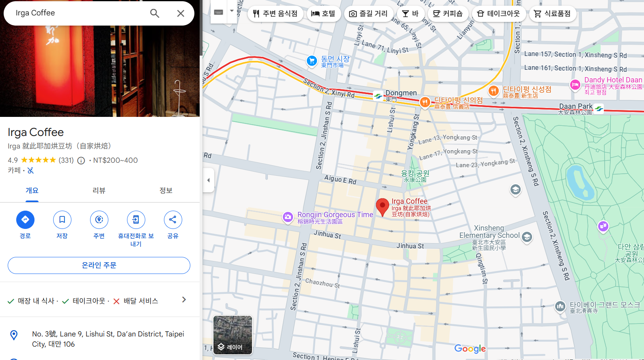The width and height of the screenshot is (644, 360).
Task: Click the Dandy Hotel Daan marker
Action: (x=575, y=85)
